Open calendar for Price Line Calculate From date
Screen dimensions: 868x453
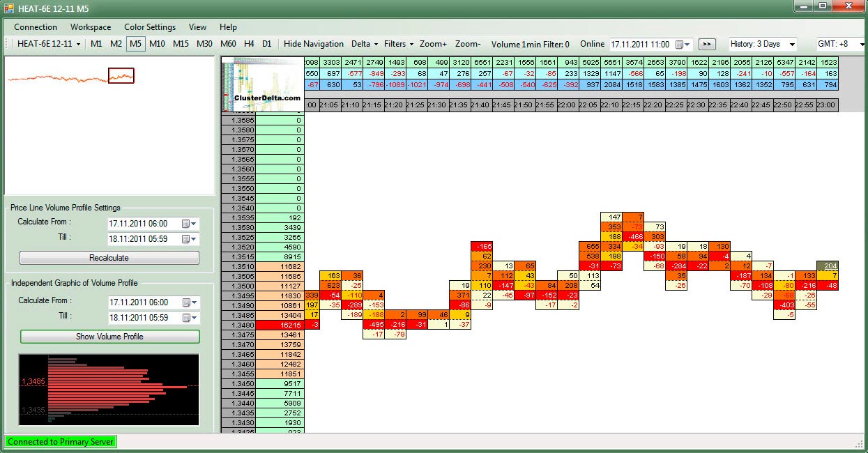[188, 224]
